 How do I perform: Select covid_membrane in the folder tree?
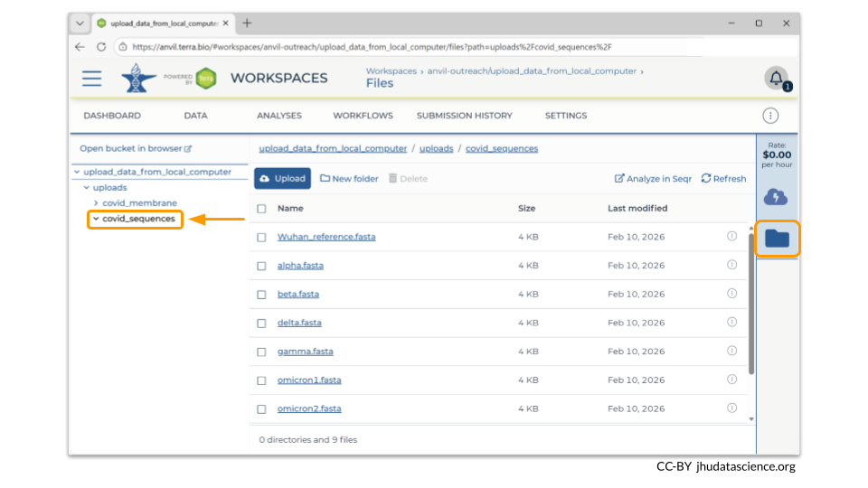139,203
